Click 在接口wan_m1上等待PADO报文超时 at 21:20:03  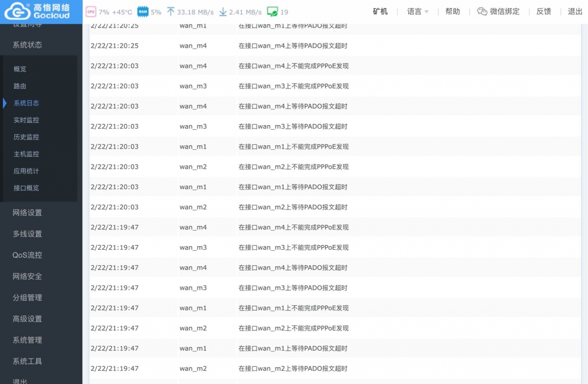(293, 187)
